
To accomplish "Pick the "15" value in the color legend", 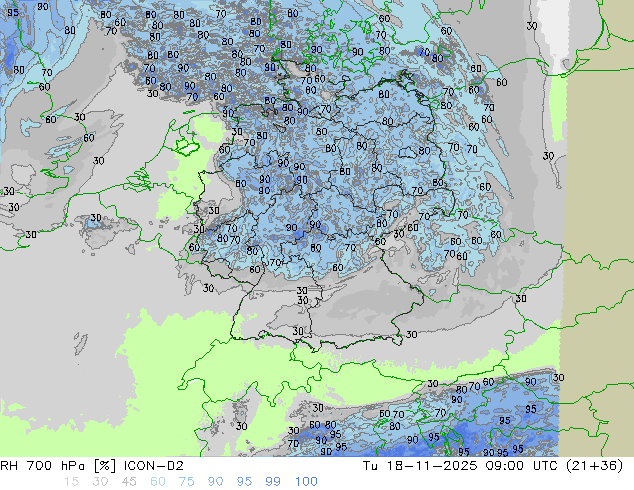I will [71, 482].
